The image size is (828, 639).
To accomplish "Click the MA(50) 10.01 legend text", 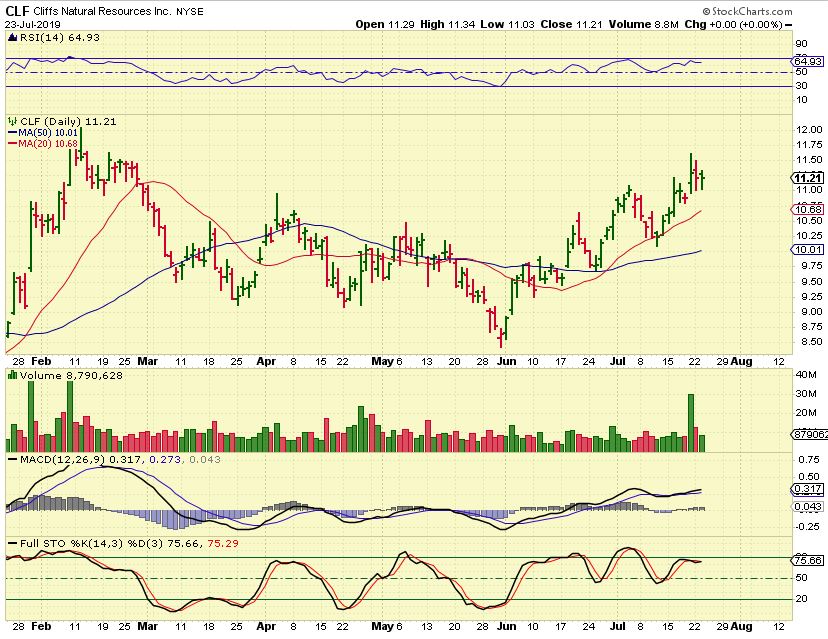I will point(48,133).
